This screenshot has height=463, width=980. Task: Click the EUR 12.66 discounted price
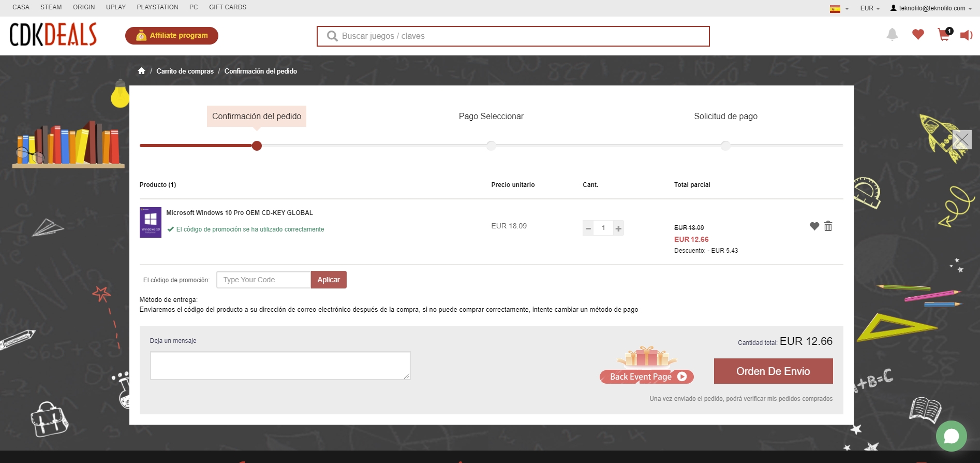[x=691, y=239]
